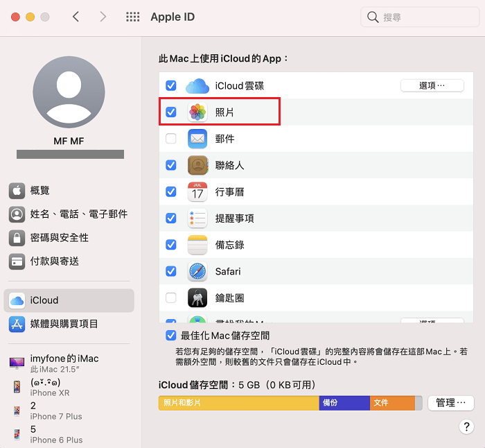This screenshot has width=485, height=448.
Task: Click the 文件 storage segment
Action: click(392, 403)
